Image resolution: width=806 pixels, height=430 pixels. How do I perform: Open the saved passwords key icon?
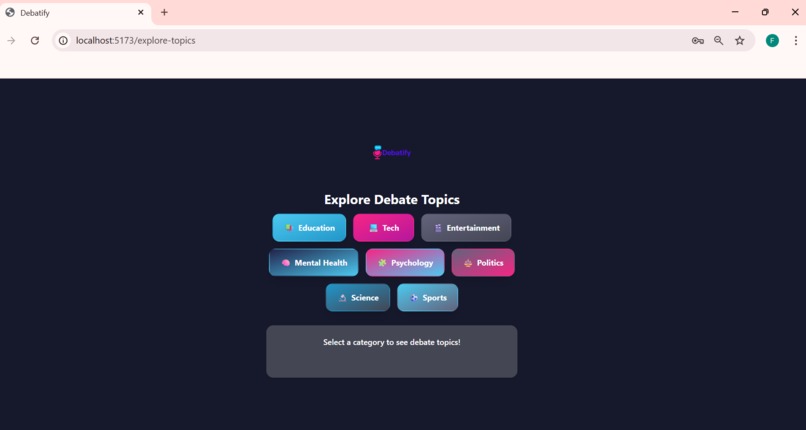tap(698, 41)
